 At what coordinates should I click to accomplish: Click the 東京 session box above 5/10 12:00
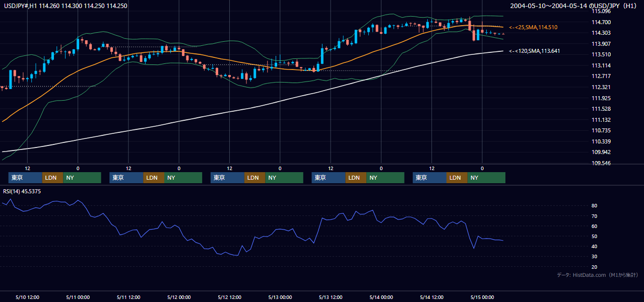[x=25, y=178]
